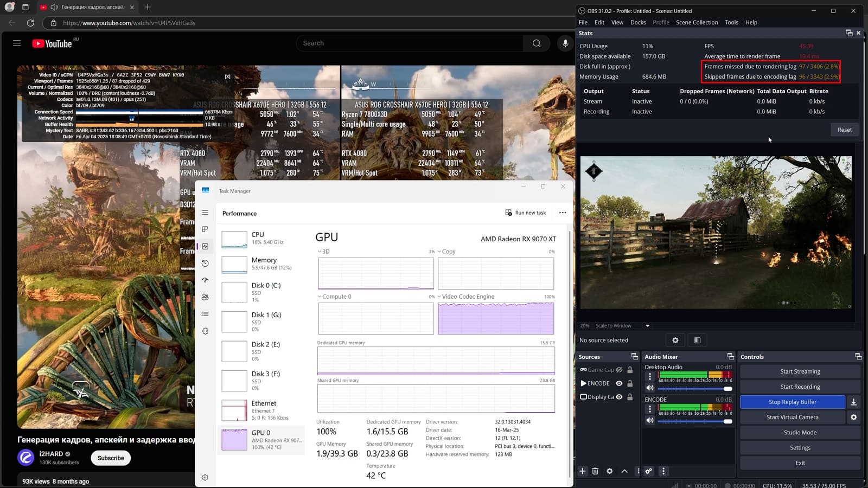868x488 pixels.
Task: Hide the ENCODE source using eye icon
Action: pyautogui.click(x=619, y=383)
